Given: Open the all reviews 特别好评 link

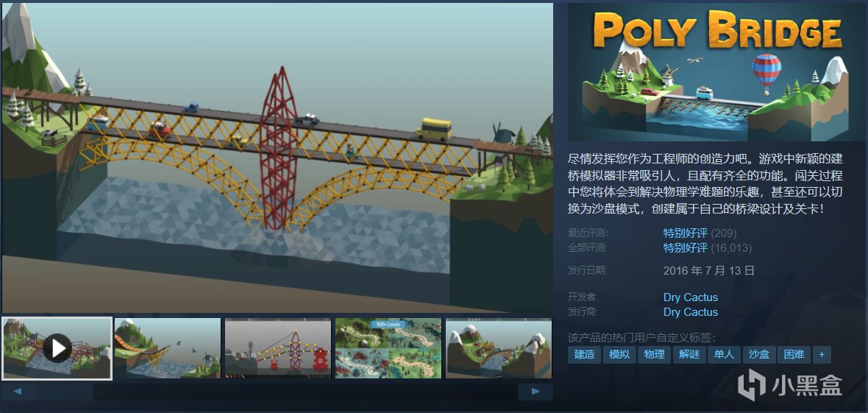Looking at the screenshot, I should click(x=686, y=248).
